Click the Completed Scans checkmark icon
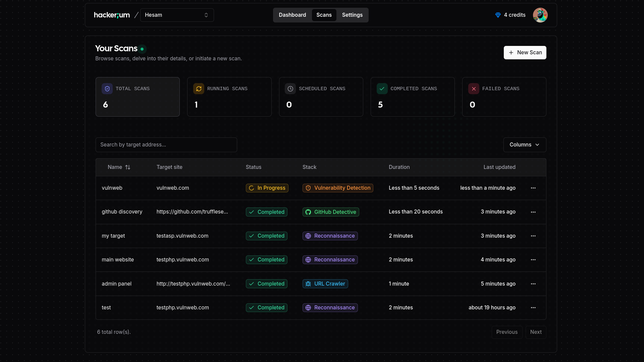Viewport: 644px width, 362px height. [382, 88]
